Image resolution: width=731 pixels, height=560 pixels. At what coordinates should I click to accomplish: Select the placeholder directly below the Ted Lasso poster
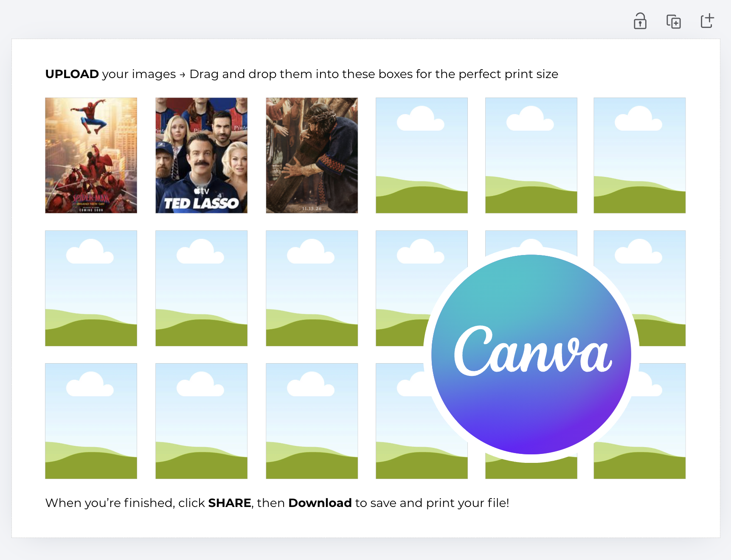point(202,288)
